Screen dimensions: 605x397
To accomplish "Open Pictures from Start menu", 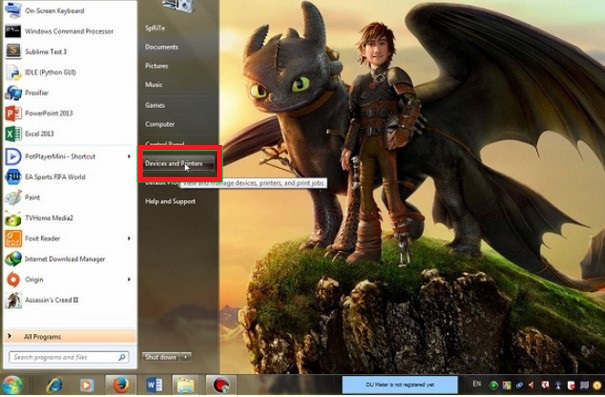I will point(157,66).
